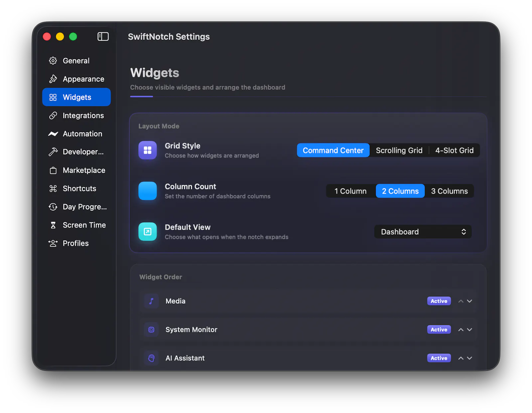Screen dimensions: 532x413
Task: Open Profiles section
Action: coord(76,244)
